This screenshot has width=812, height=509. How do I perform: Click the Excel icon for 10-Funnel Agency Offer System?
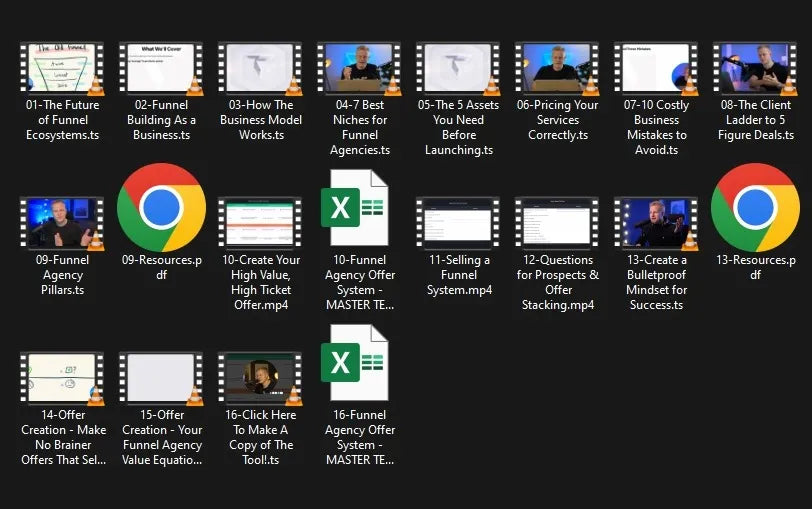(358, 208)
